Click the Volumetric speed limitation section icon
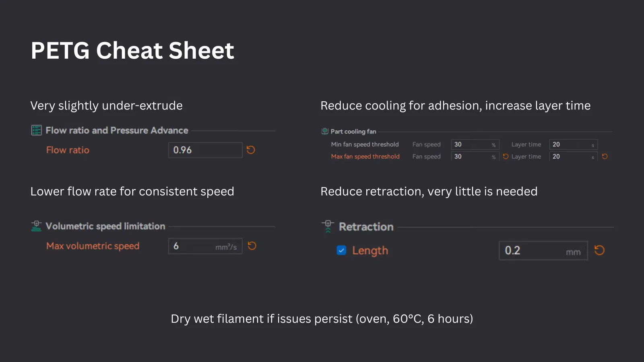Screen dimensions: 644x362 coord(37,226)
